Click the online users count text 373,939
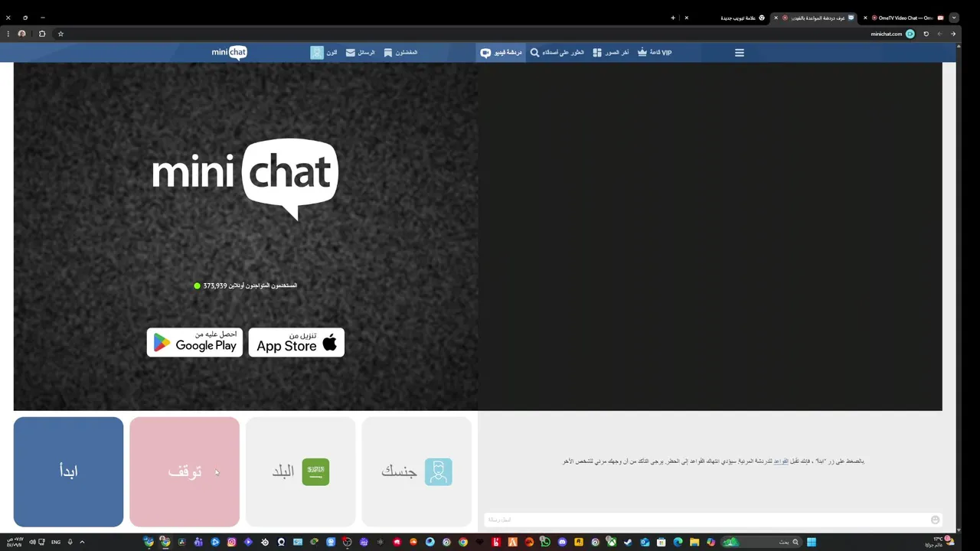Viewport: 980px width, 551px height. [x=215, y=285]
